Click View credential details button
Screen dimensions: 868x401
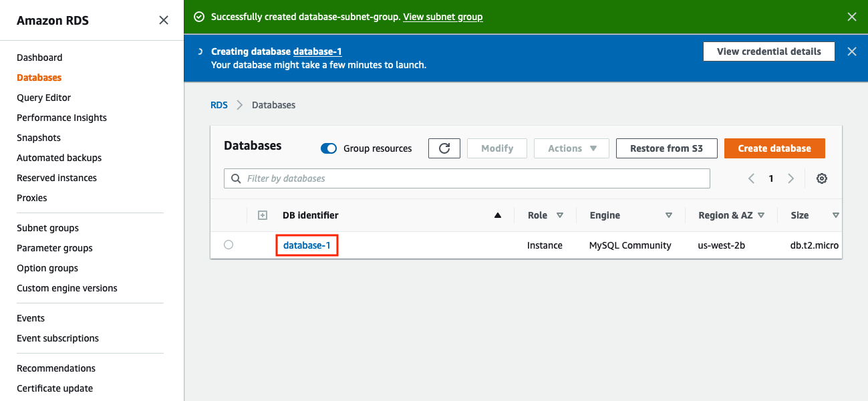click(x=769, y=51)
